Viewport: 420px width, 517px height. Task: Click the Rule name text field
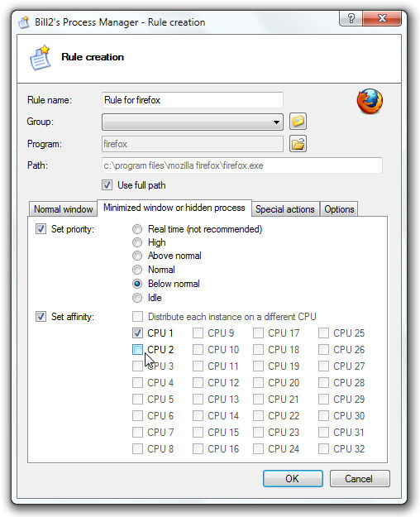(192, 100)
